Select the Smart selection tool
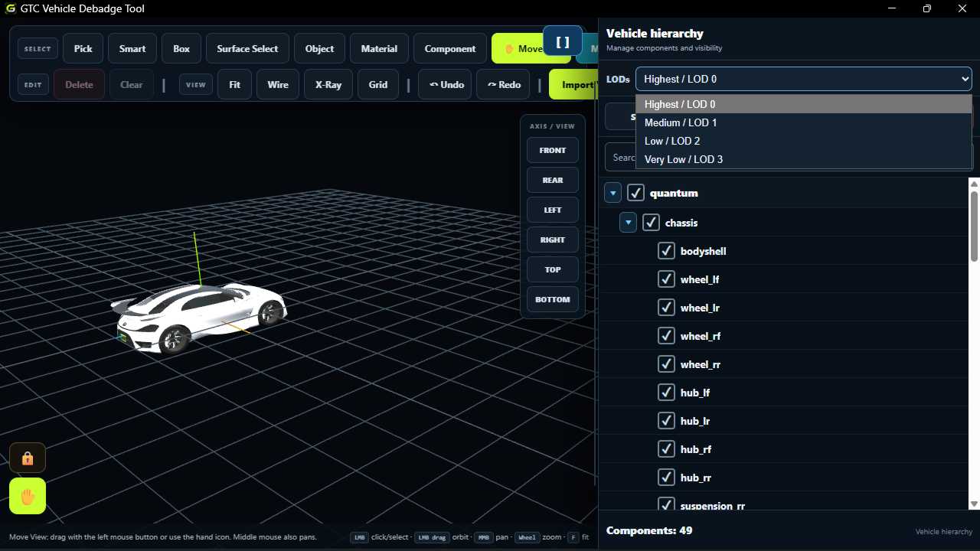This screenshot has width=980, height=551. pyautogui.click(x=132, y=48)
